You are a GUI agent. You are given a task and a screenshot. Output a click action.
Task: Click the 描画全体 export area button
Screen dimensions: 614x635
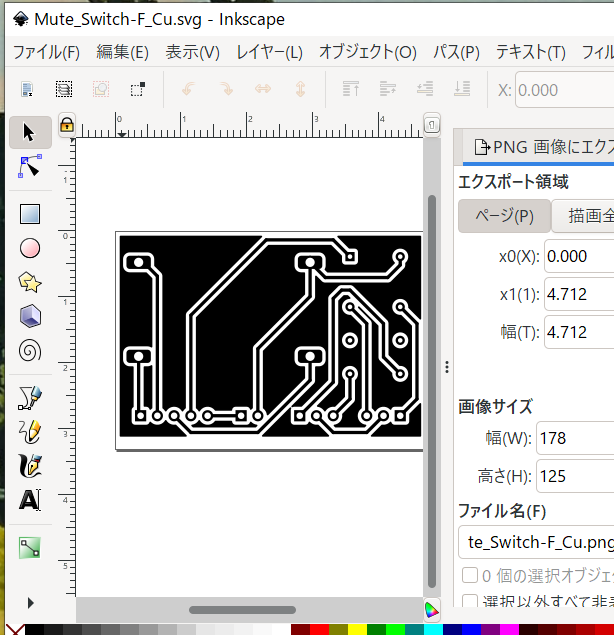click(583, 216)
